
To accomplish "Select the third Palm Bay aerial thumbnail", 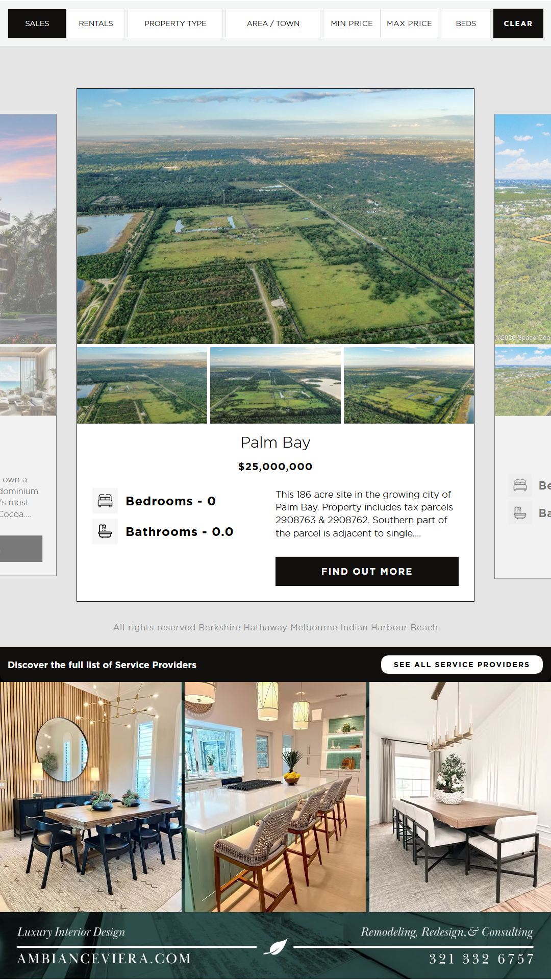I will 409,385.
